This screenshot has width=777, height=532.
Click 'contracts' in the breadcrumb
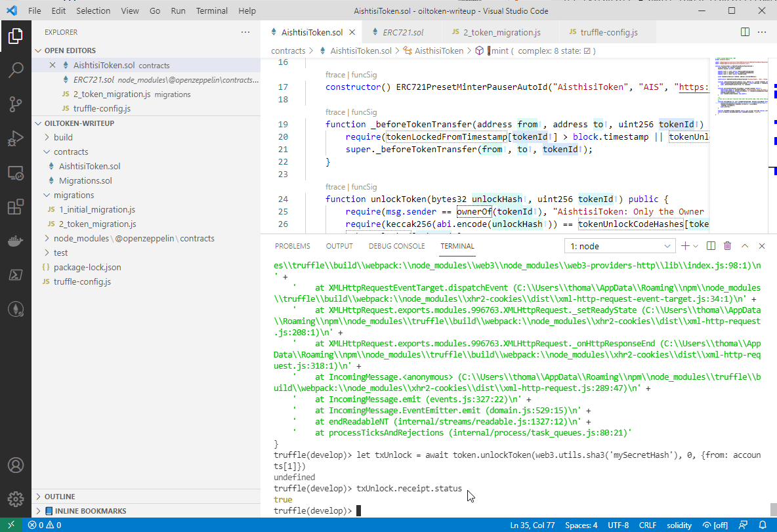coord(288,51)
